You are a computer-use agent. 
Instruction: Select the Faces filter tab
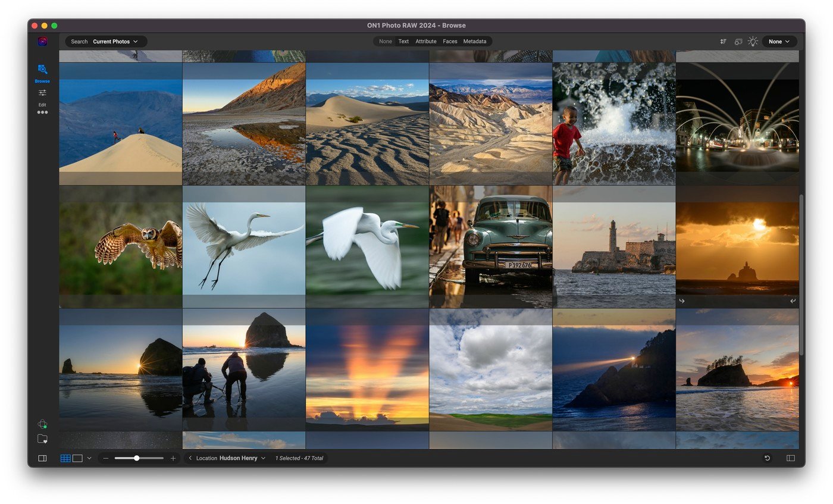pyautogui.click(x=450, y=42)
